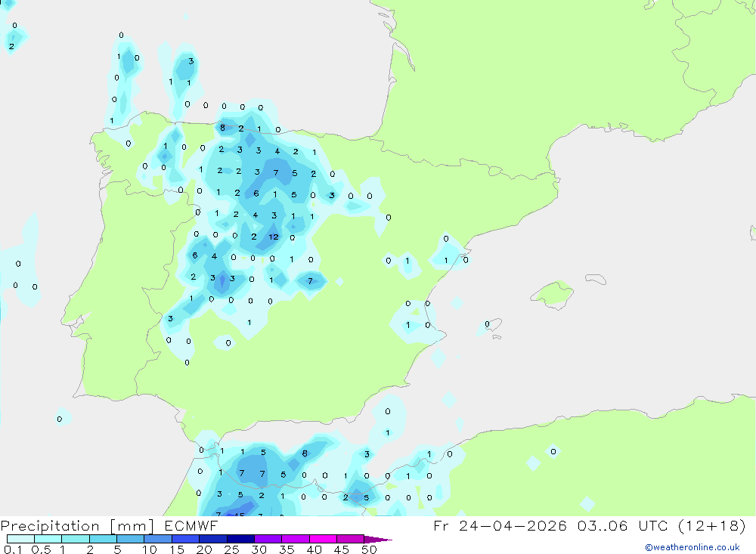The image size is (756, 554).
Task: Pick the 10–15 mm blue legend box
Action: click(x=158, y=539)
